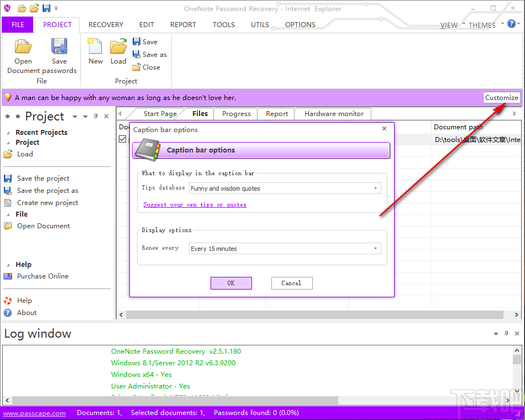Click the OK button in Caption bar options

[x=231, y=283]
